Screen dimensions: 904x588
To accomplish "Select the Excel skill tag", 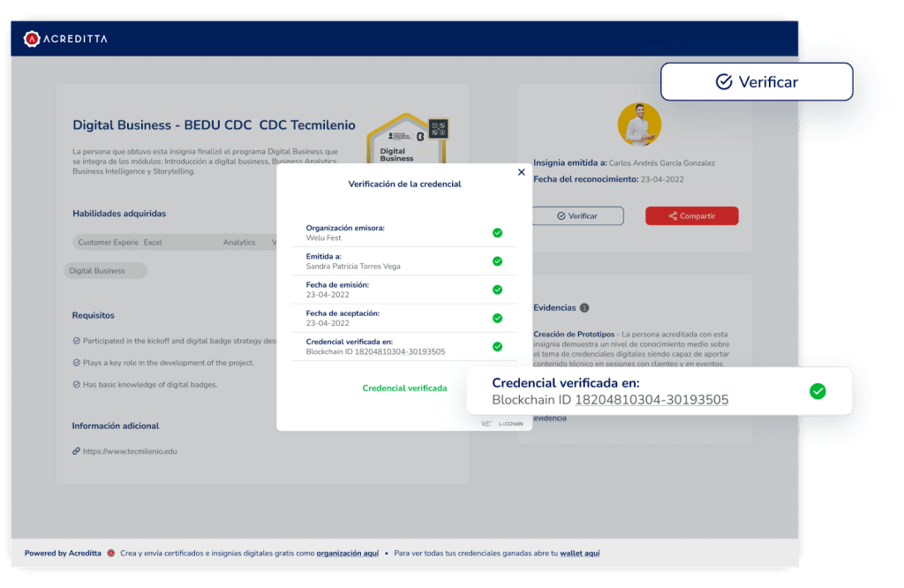I will coord(154,242).
